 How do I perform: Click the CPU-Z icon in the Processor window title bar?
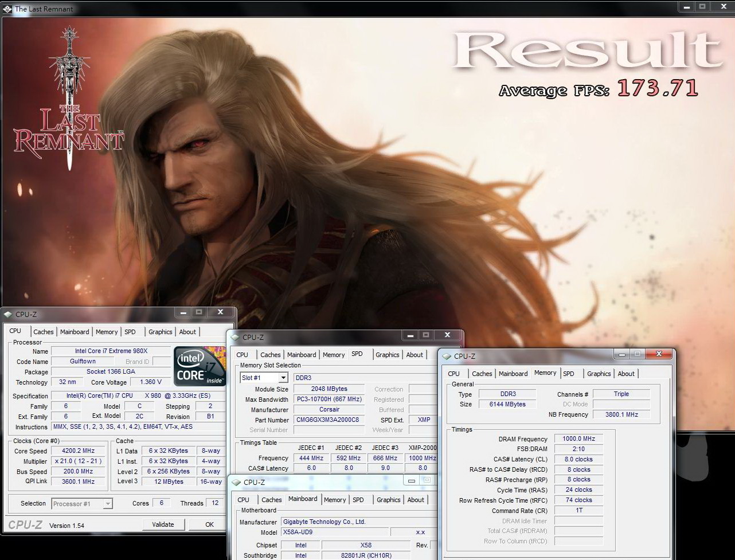click(8, 314)
